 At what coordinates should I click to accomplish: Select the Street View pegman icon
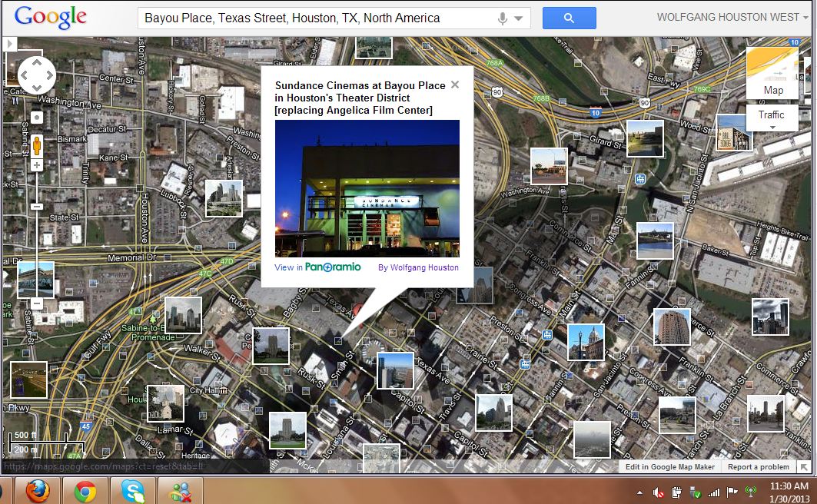(36, 146)
